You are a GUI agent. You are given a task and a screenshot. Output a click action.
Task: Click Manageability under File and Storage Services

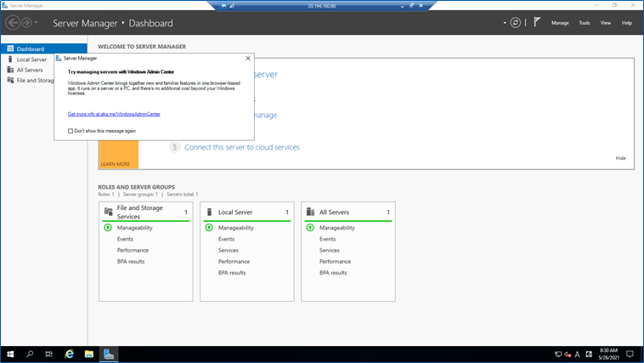pyautogui.click(x=135, y=228)
